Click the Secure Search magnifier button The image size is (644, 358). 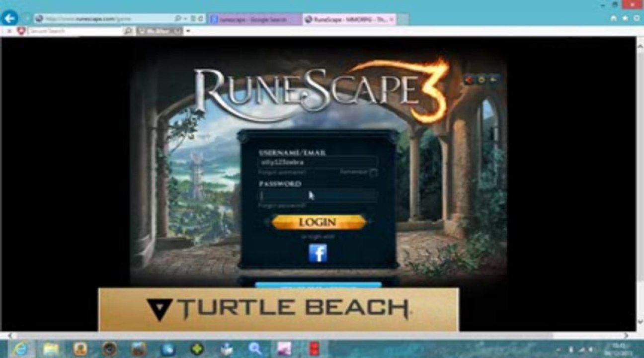point(128,31)
